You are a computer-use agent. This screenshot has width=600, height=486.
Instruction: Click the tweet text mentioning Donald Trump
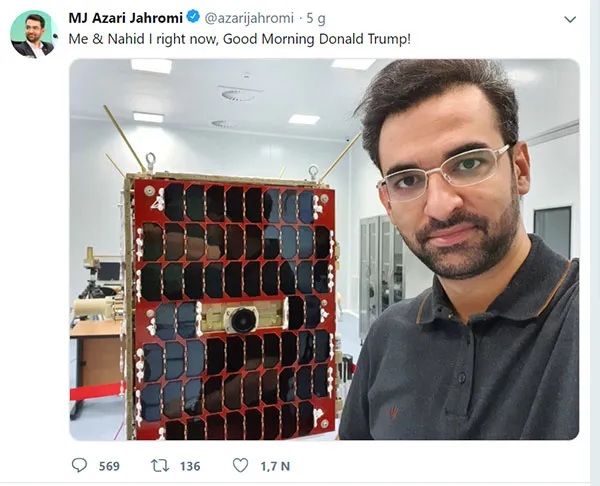click(x=240, y=39)
